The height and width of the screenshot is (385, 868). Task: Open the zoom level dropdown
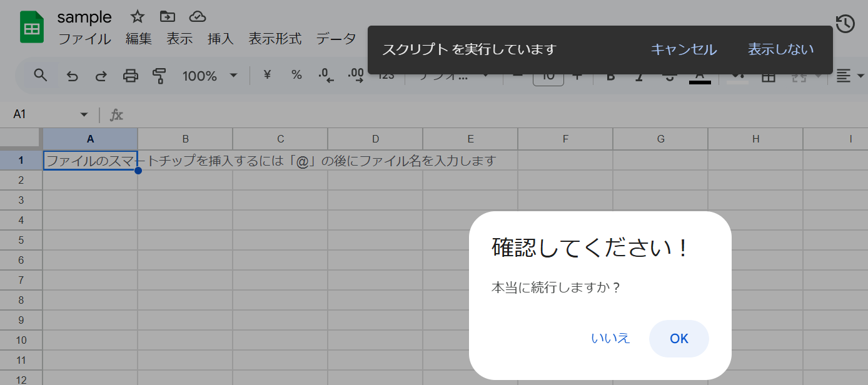[209, 75]
